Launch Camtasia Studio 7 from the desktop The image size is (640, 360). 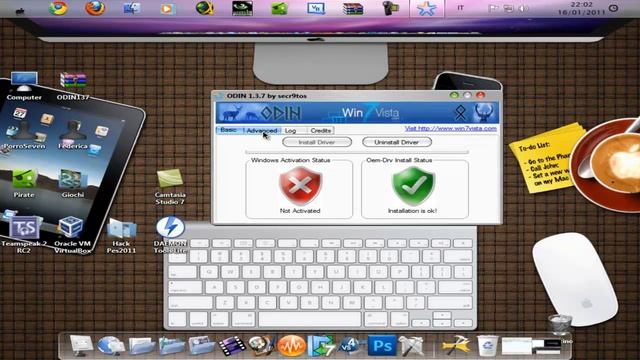(x=170, y=186)
